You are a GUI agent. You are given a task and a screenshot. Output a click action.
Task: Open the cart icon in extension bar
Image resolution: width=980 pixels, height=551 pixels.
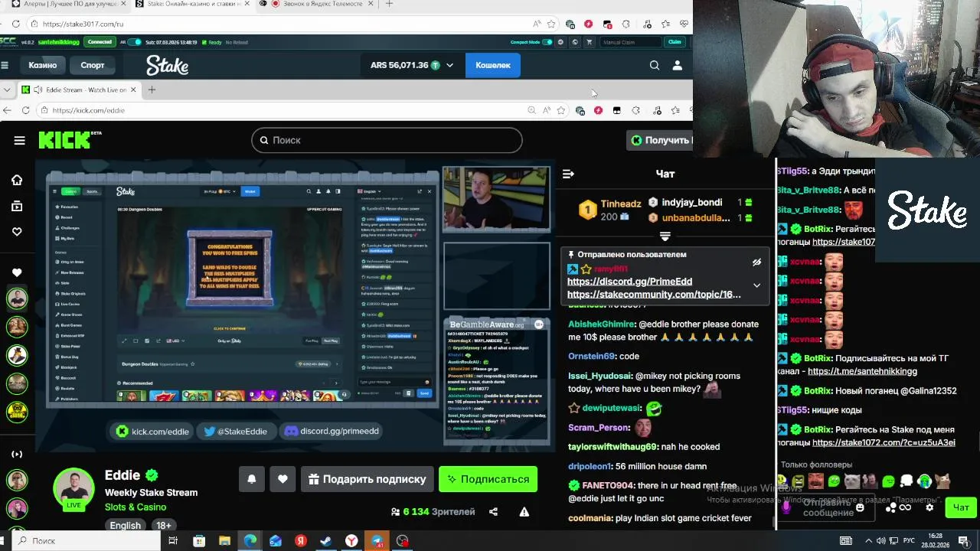point(588,42)
